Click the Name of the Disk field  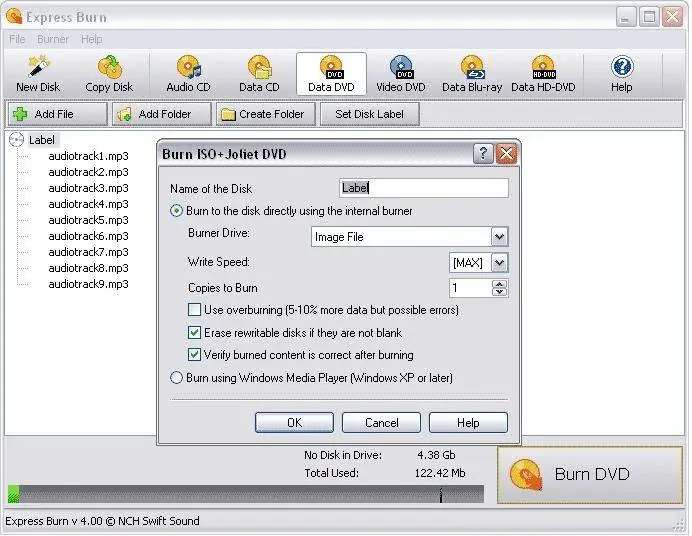pos(424,188)
